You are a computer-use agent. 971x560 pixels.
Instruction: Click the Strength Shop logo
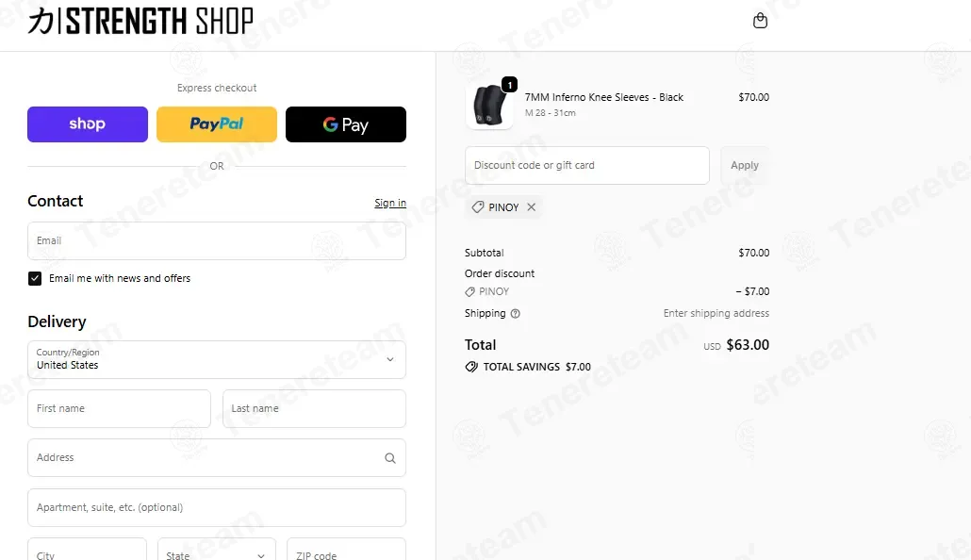(140, 21)
